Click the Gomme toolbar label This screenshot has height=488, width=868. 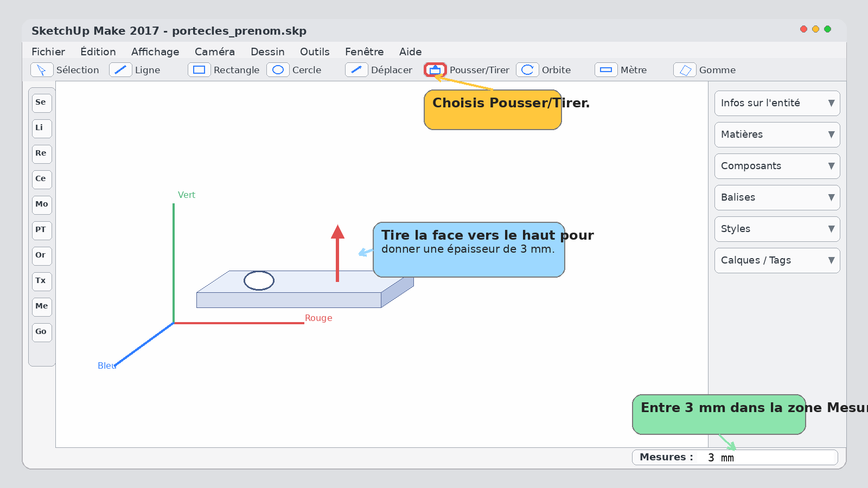tap(717, 70)
